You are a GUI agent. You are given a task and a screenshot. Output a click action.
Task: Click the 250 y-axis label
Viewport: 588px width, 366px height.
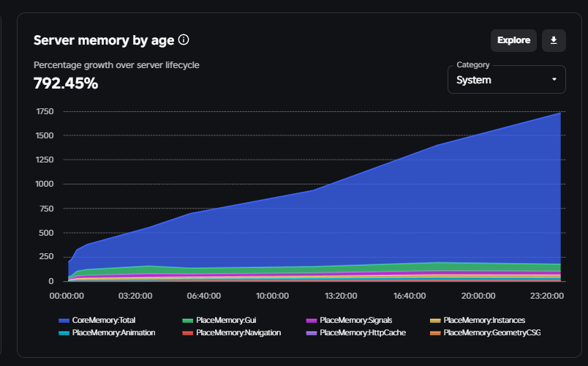pyautogui.click(x=47, y=256)
